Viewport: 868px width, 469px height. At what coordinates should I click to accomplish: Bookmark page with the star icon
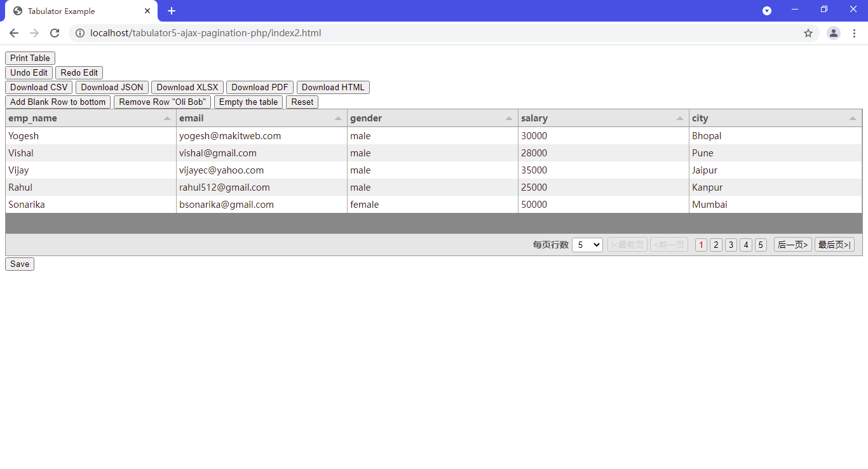(x=808, y=33)
